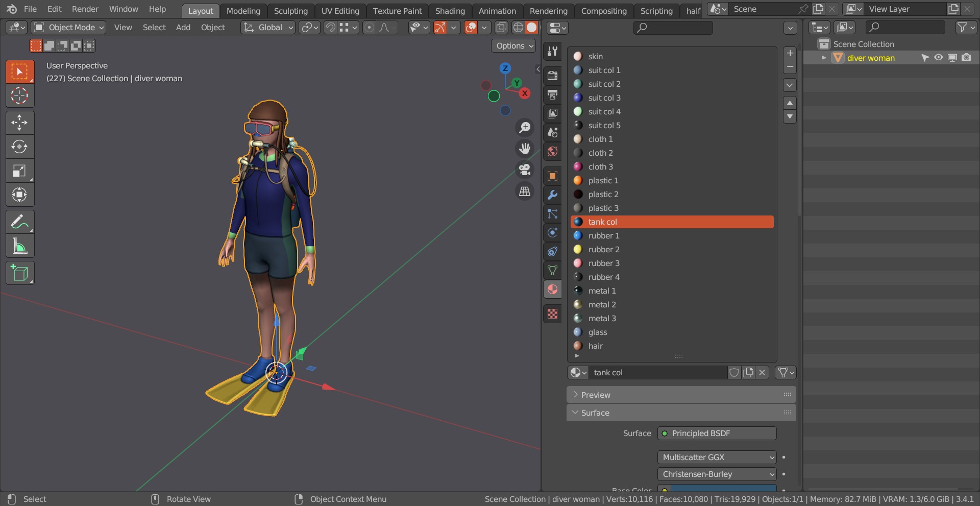Toggle the camera view icon

[x=524, y=170]
